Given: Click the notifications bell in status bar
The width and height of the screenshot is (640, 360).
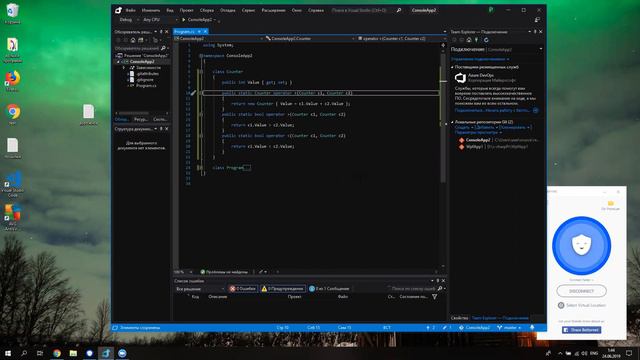Looking at the screenshot, I should pyautogui.click(x=532, y=328).
